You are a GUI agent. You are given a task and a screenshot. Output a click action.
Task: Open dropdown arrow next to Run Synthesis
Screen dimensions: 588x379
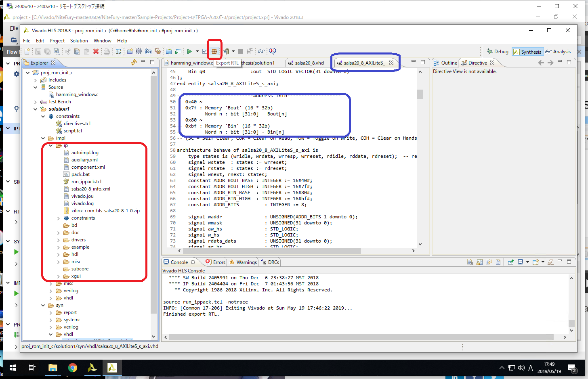pos(197,51)
